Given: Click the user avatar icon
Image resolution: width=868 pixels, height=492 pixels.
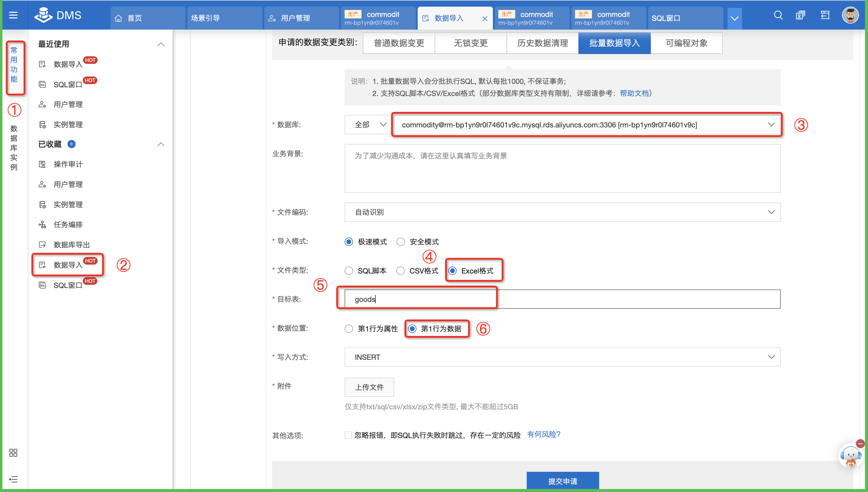Looking at the screenshot, I should pos(850,15).
